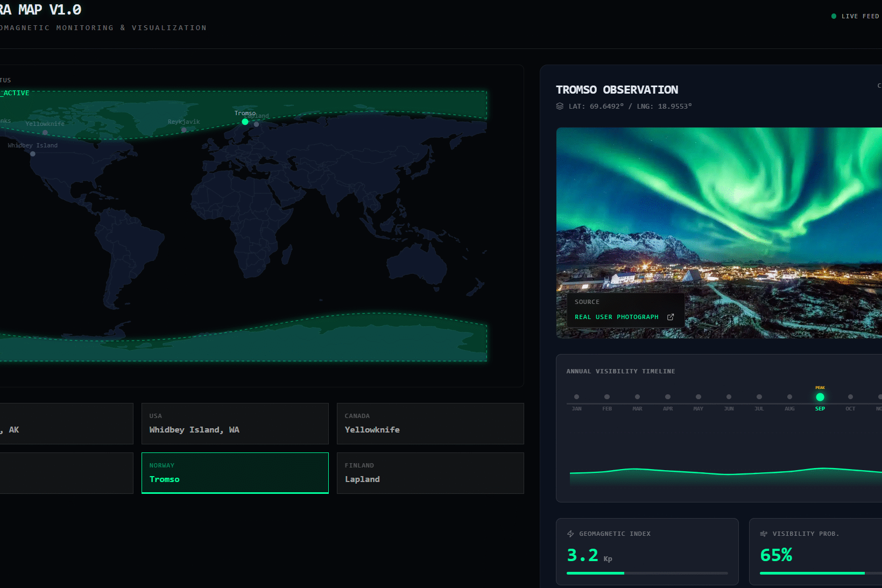The width and height of the screenshot is (882, 588).
Task: Open the external link icon in the Source box
Action: click(x=671, y=317)
